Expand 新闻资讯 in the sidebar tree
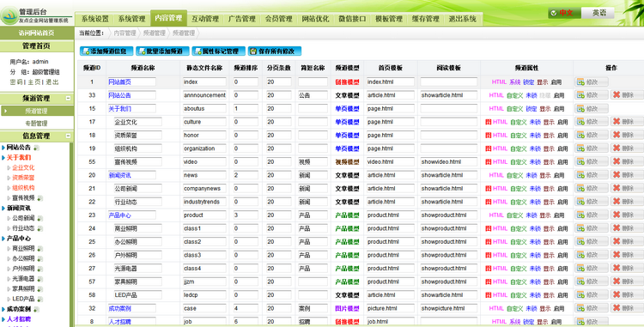The width and height of the screenshot is (644, 327). (3, 208)
